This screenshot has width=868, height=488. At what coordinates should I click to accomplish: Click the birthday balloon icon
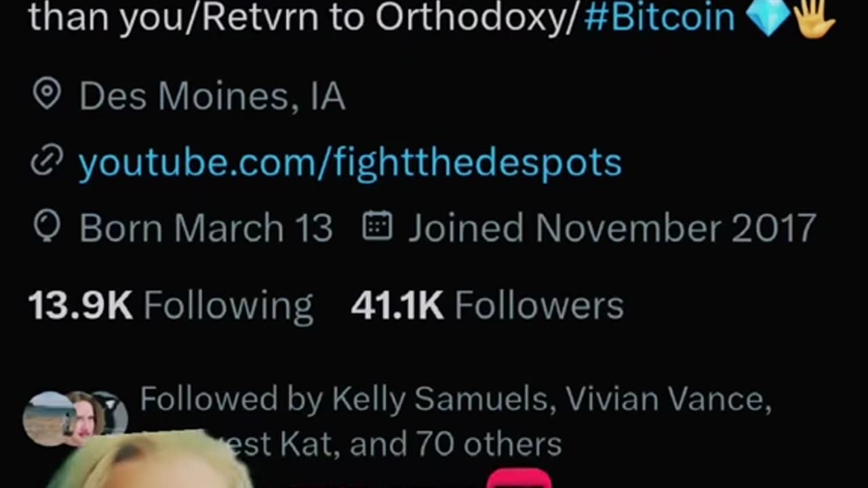47,227
